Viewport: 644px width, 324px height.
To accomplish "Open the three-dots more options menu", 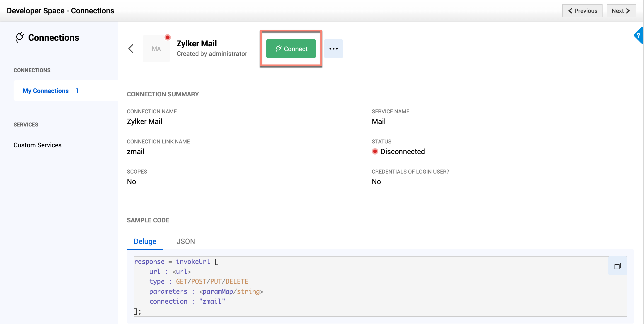I will (x=333, y=49).
